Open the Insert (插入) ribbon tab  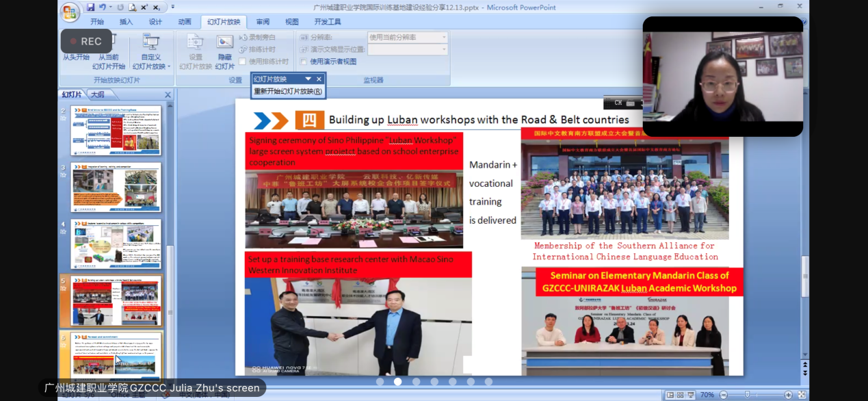click(126, 22)
